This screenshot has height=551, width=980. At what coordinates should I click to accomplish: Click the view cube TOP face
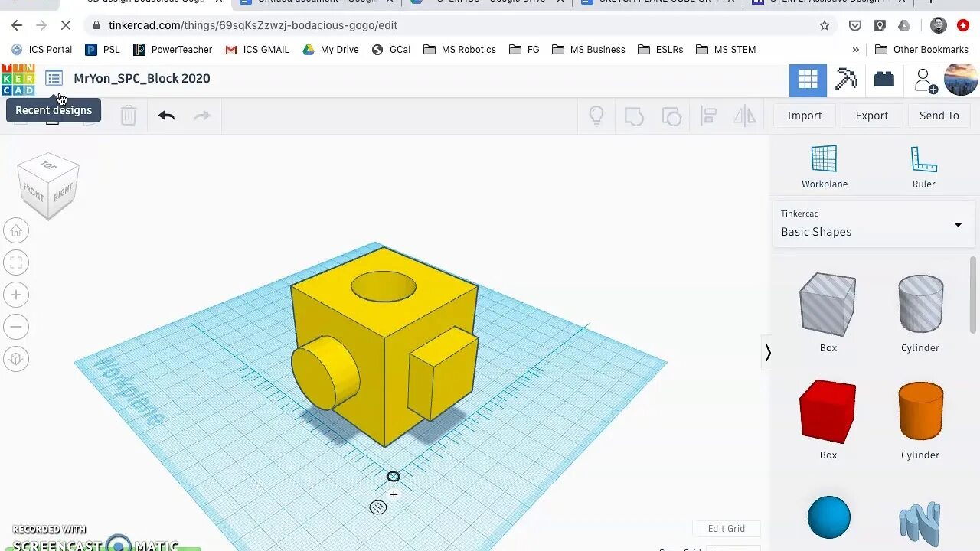(48, 165)
